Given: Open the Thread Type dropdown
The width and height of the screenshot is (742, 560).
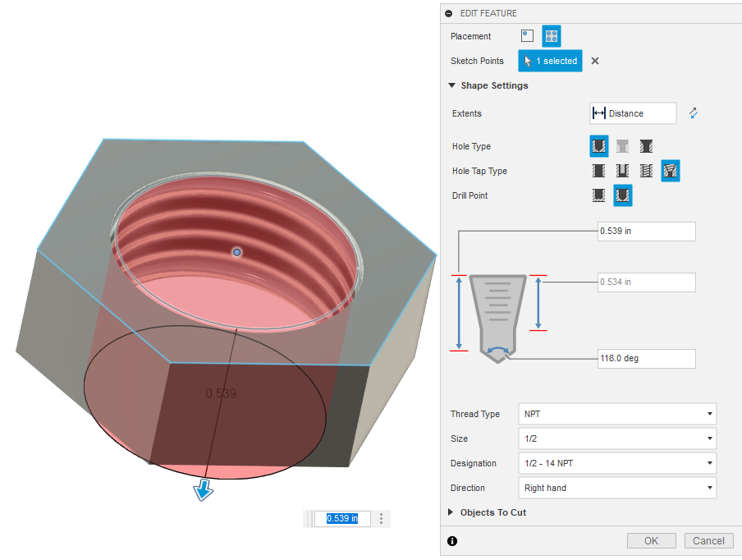Looking at the screenshot, I should 616,414.
